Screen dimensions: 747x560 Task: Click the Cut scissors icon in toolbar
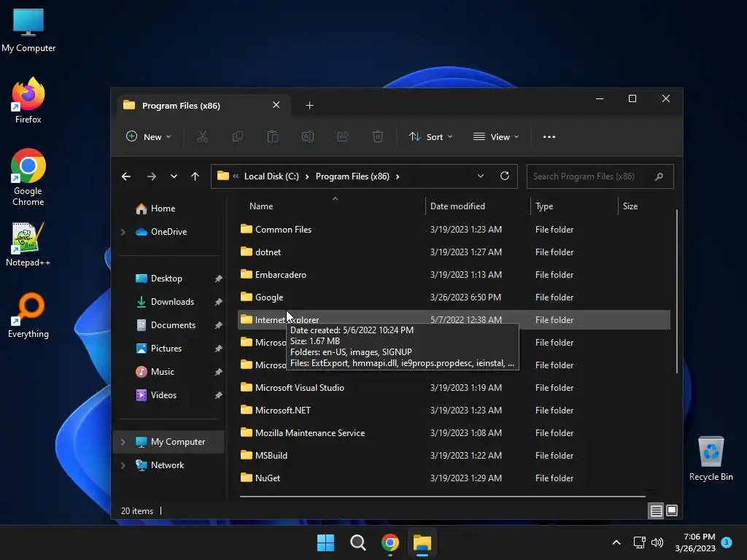click(x=203, y=136)
